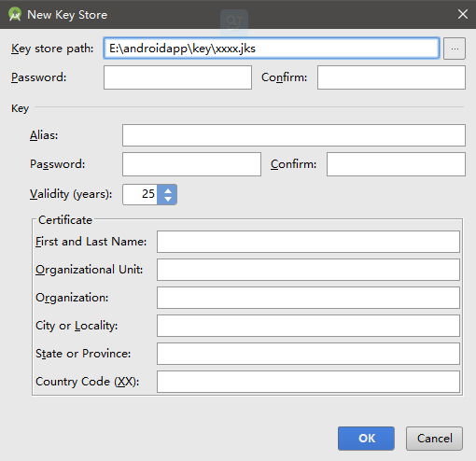476x461 pixels.
Task: Confirm the dialog with OK
Action: pos(366,439)
